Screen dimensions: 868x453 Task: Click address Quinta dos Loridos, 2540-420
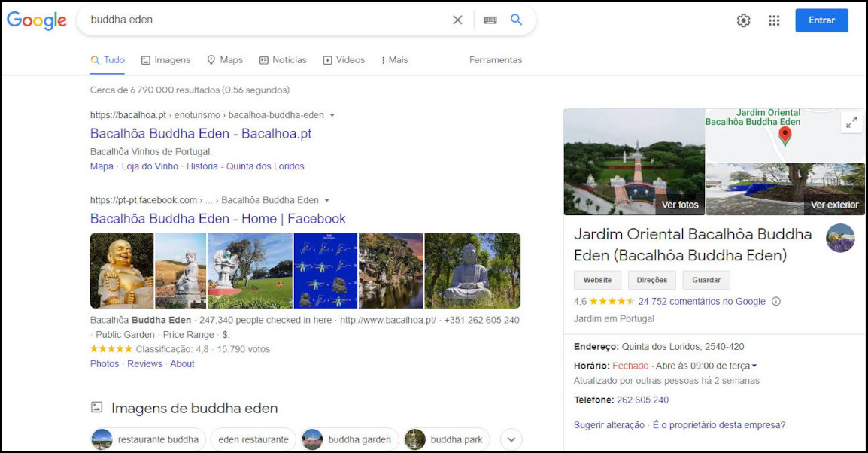[683, 347]
